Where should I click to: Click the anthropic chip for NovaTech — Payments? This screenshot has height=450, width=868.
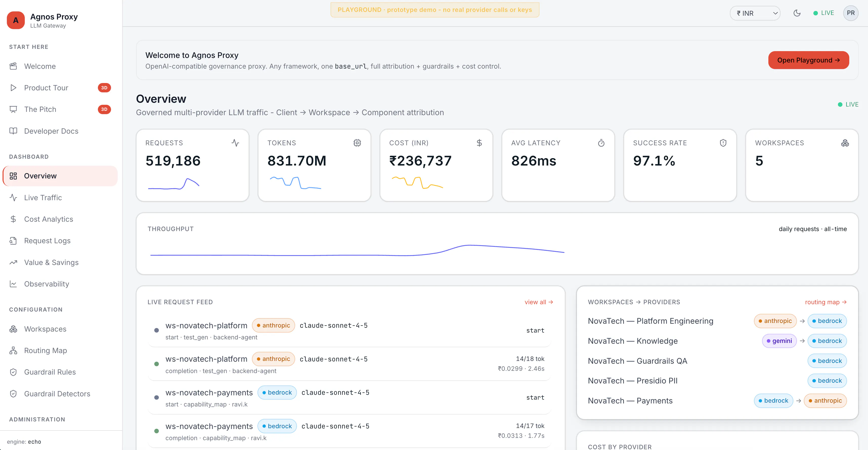click(825, 401)
